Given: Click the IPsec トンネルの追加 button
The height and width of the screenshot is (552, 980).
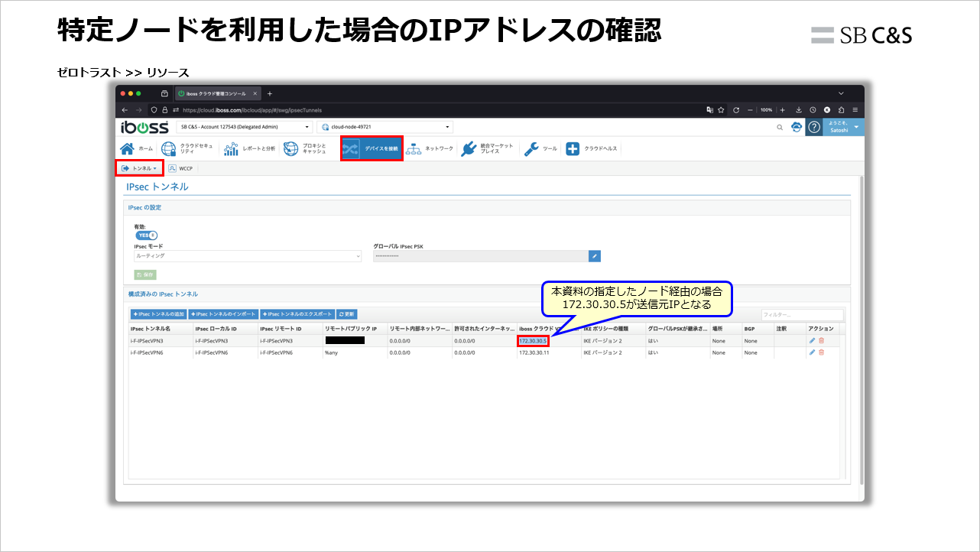Looking at the screenshot, I should pos(159,313).
